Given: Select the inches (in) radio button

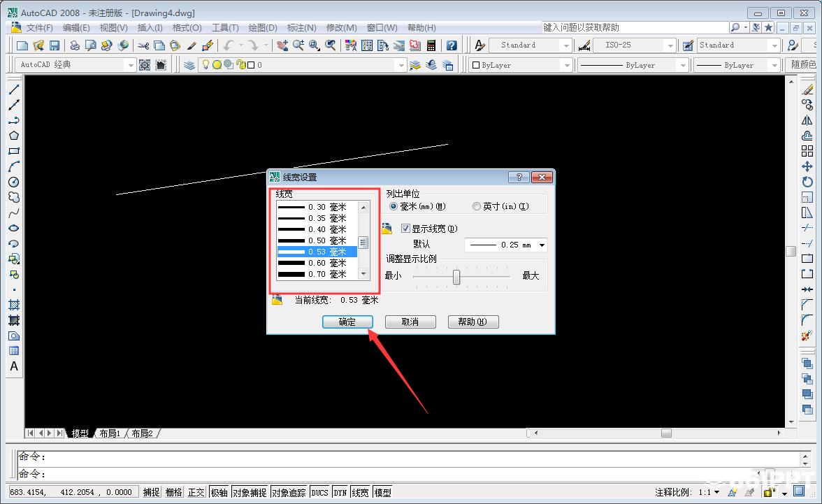Looking at the screenshot, I should (x=477, y=207).
